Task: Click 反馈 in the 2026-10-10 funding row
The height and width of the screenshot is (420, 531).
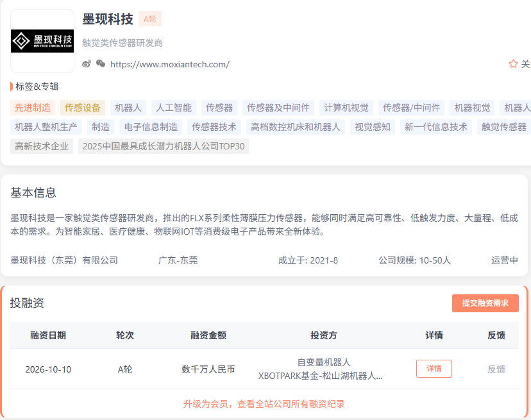Action: click(x=496, y=369)
